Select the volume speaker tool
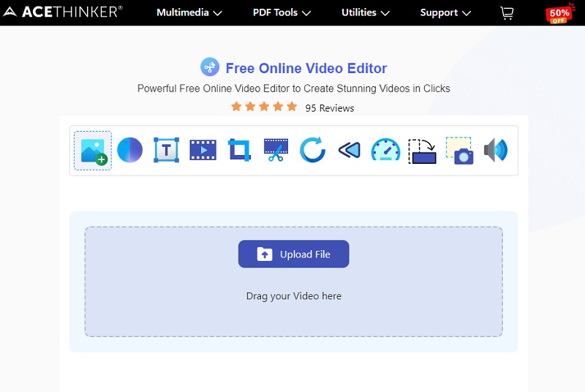 496,150
